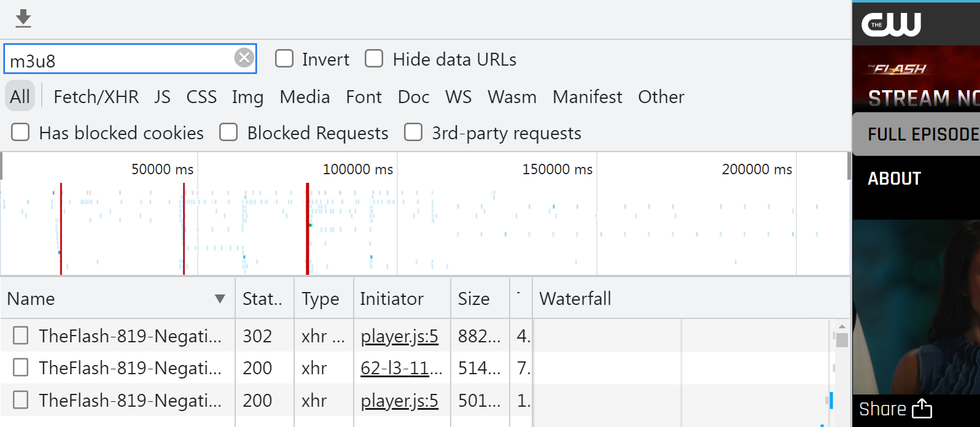Viewport: 980px width, 427px height.
Task: Click the Share upload icon
Action: click(922, 409)
